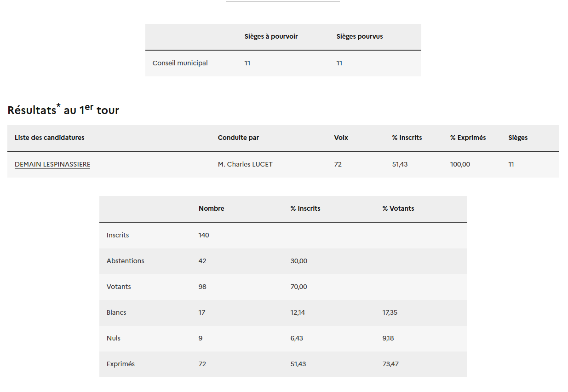Click the Nuls row label

coord(114,338)
